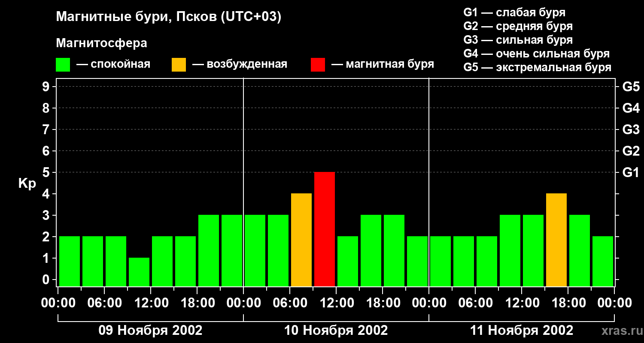This screenshot has height=343, width=644.
Task: Click the '18:00' time label above 11 Ноября
Action: [568, 303]
